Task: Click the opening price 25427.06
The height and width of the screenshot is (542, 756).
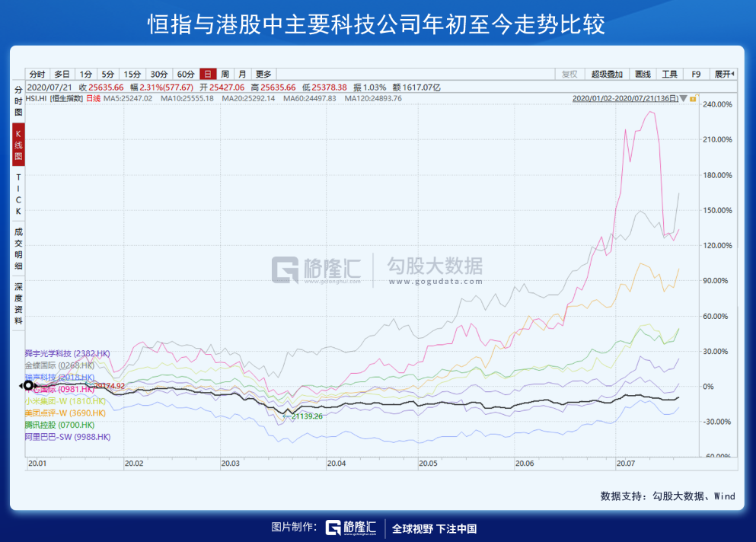Action: coord(227,88)
